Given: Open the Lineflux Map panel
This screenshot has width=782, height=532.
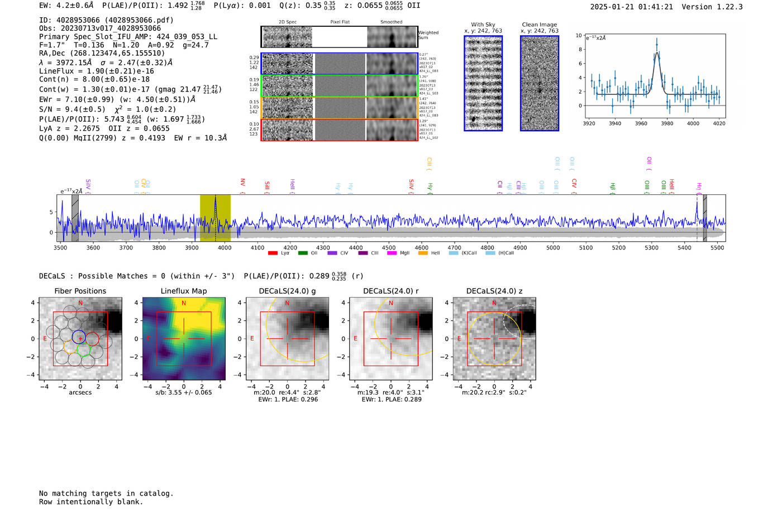Looking at the screenshot, I should click(184, 339).
